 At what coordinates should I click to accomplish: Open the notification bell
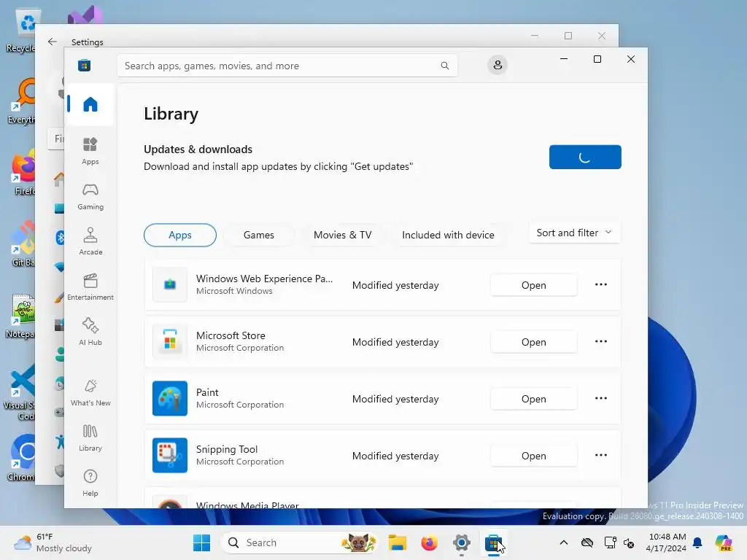(x=697, y=542)
